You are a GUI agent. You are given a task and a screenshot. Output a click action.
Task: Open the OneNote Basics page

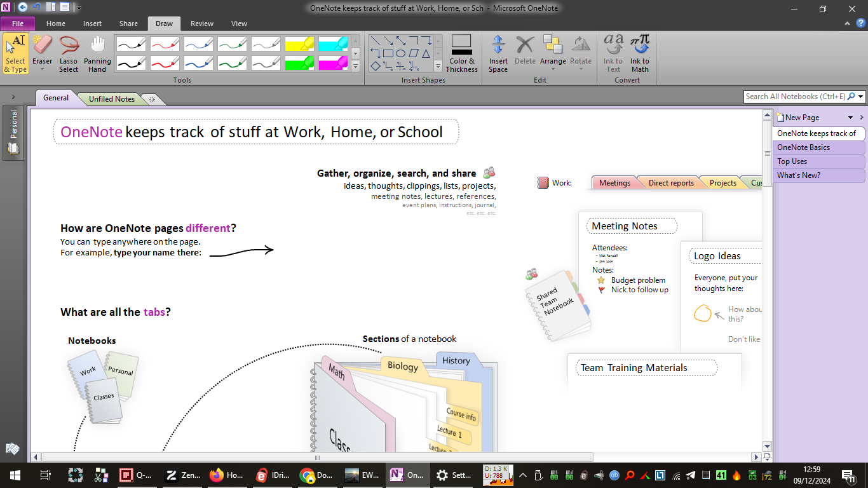click(x=818, y=147)
